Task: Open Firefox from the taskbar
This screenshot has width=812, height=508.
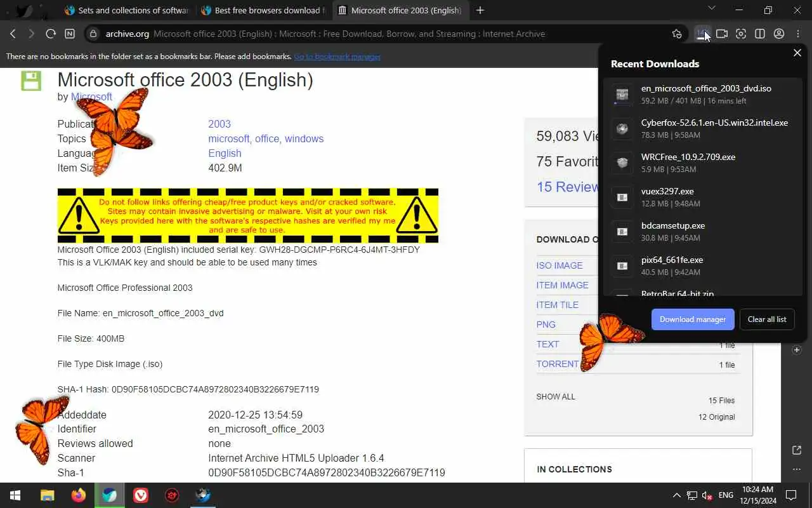Action: click(x=79, y=495)
